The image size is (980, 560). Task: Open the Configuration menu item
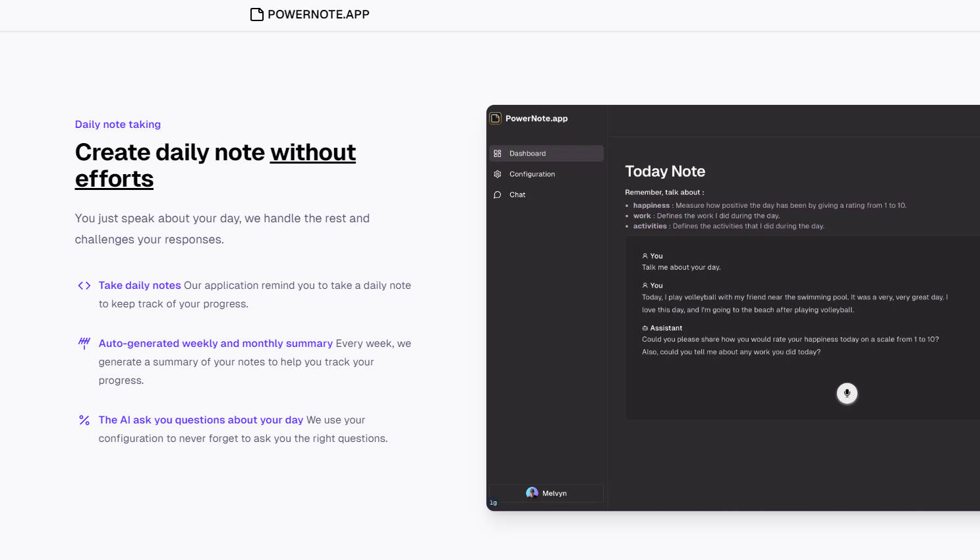pyautogui.click(x=532, y=174)
